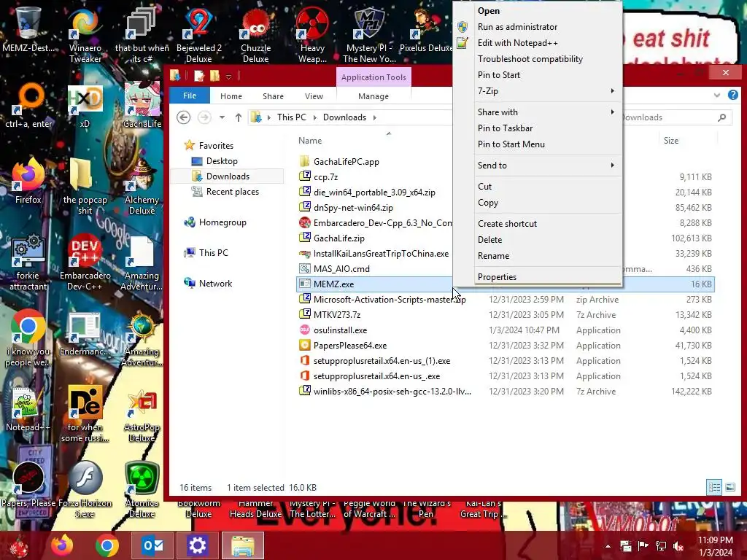Viewport: 747px width, 560px height.
Task: Click the Explorer help question mark icon
Action: [x=732, y=96]
